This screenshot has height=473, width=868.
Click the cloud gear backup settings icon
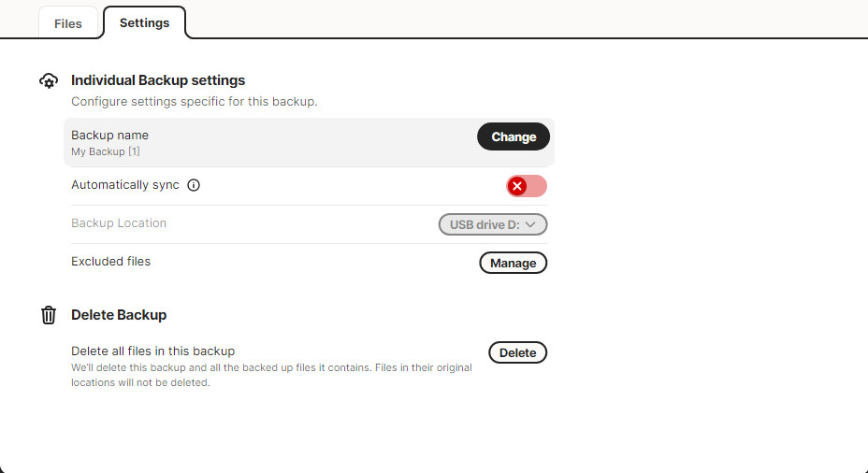(49, 80)
